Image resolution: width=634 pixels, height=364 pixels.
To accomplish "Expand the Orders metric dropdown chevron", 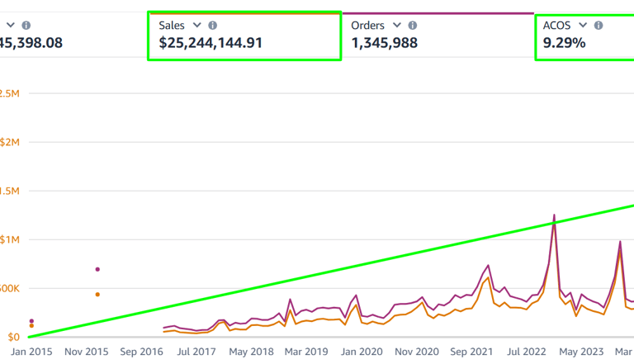I will coord(397,25).
